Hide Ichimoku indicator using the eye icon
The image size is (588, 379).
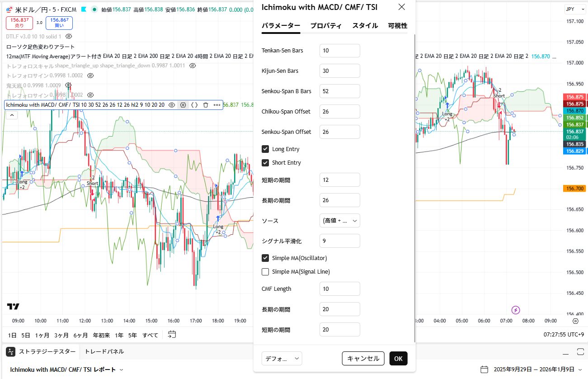pyautogui.click(x=172, y=105)
